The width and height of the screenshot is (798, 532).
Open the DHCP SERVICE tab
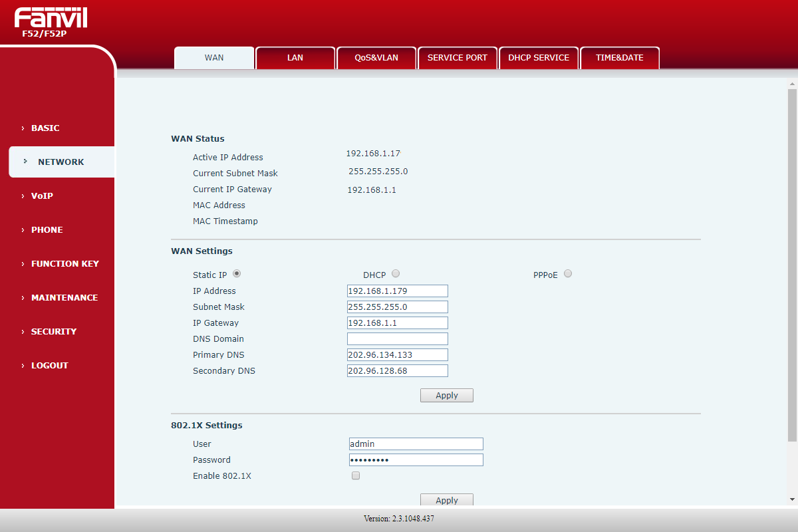point(539,58)
